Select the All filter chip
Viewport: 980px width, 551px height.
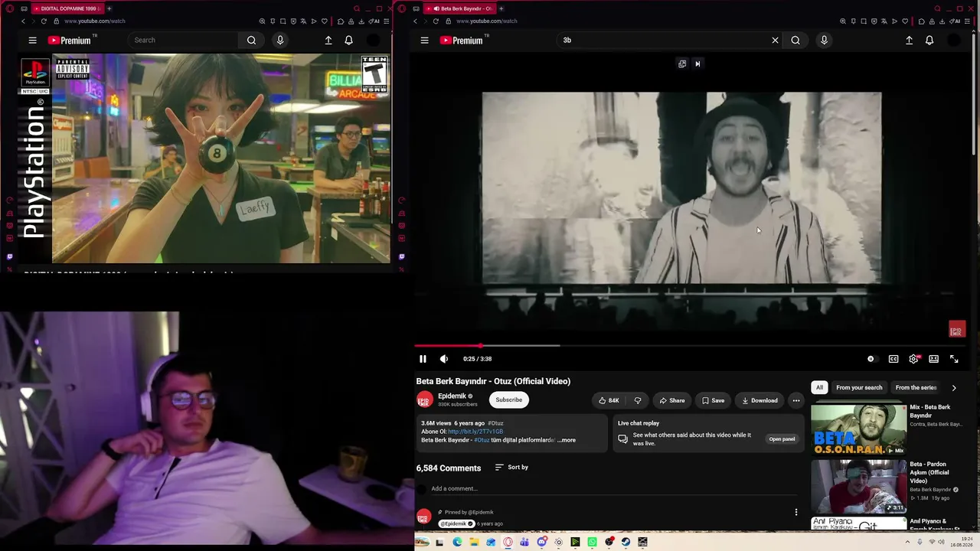tap(819, 387)
